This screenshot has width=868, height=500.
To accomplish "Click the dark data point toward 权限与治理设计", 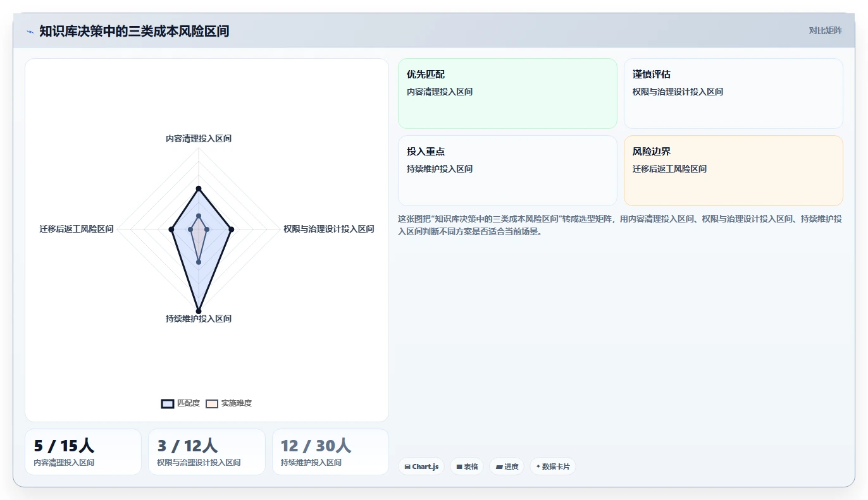I will (x=231, y=229).
